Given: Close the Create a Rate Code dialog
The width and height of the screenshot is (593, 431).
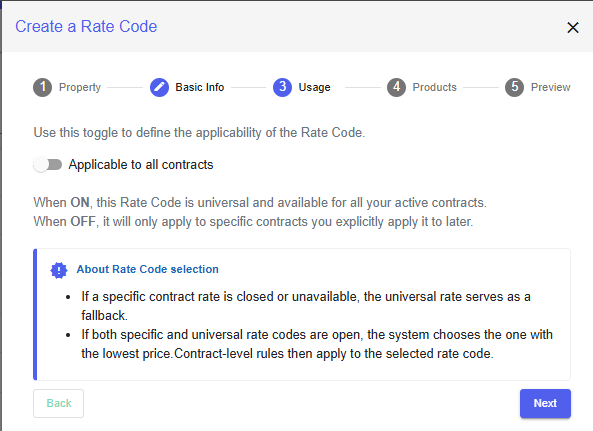Looking at the screenshot, I should (x=573, y=27).
